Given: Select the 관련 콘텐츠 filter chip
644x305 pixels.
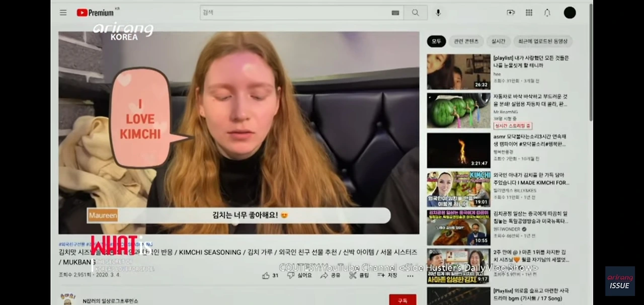Looking at the screenshot, I should pyautogui.click(x=466, y=41).
